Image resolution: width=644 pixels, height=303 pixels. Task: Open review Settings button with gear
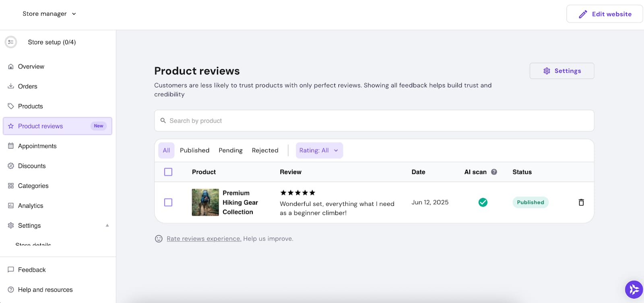tap(561, 71)
